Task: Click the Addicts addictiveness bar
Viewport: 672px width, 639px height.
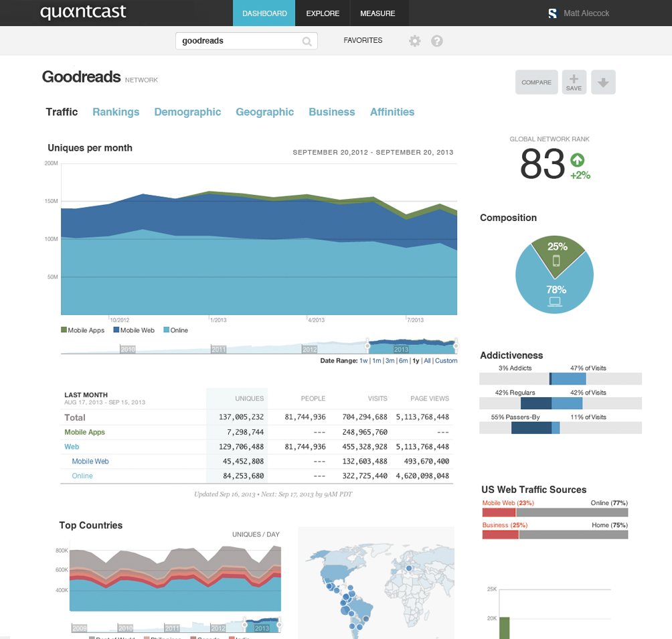Action: (561, 378)
